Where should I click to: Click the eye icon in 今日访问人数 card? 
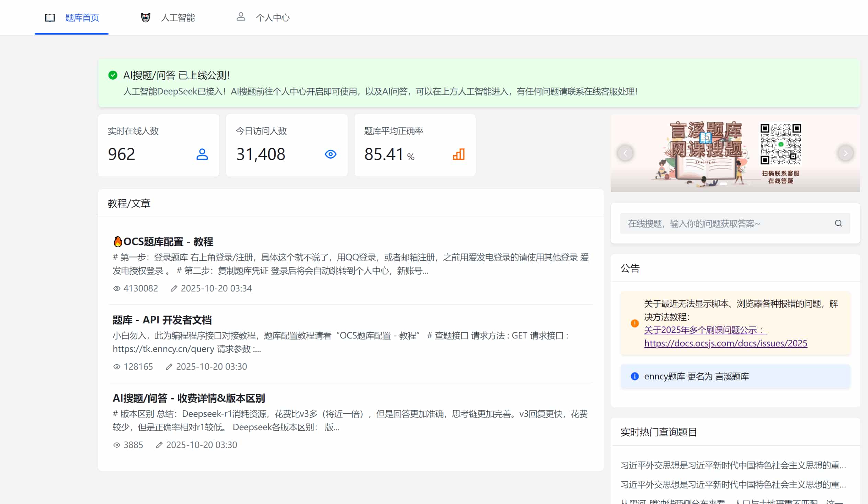[x=330, y=154]
